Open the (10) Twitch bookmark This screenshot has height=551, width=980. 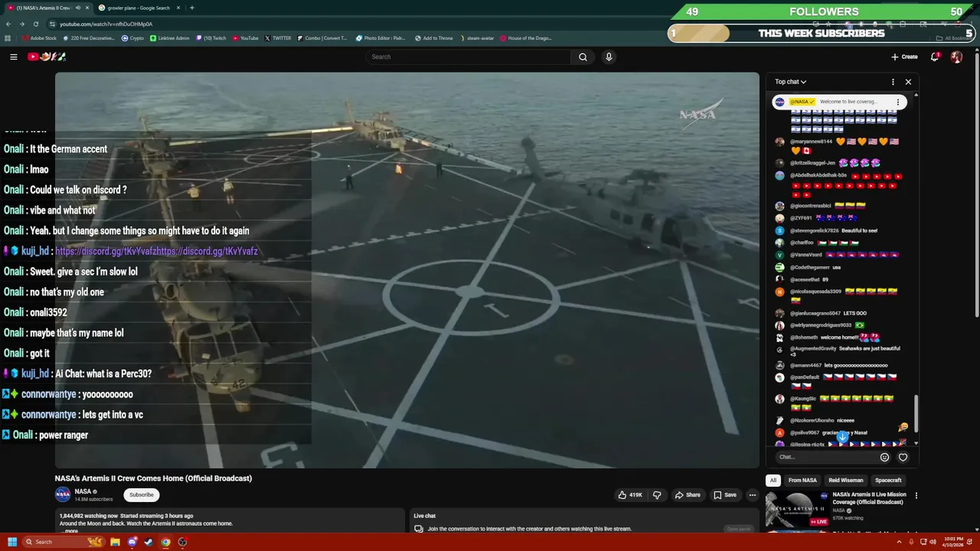pyautogui.click(x=211, y=38)
